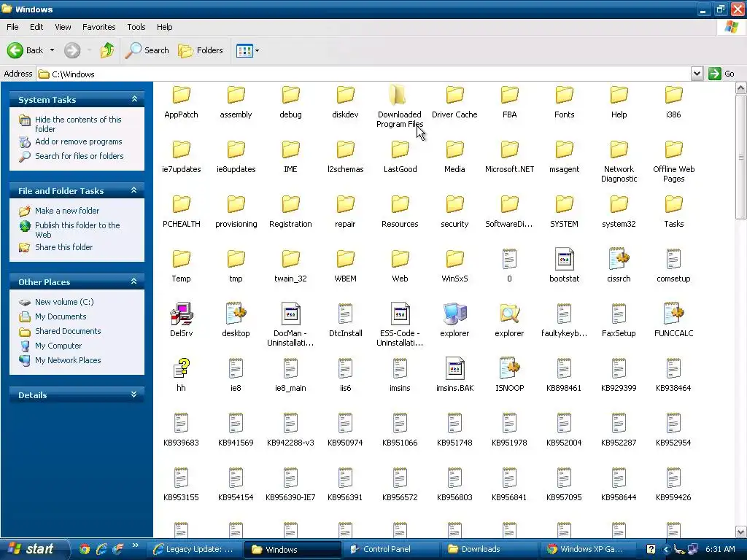The image size is (747, 560).
Task: Click the Go button beside address bar
Action: [x=721, y=74]
